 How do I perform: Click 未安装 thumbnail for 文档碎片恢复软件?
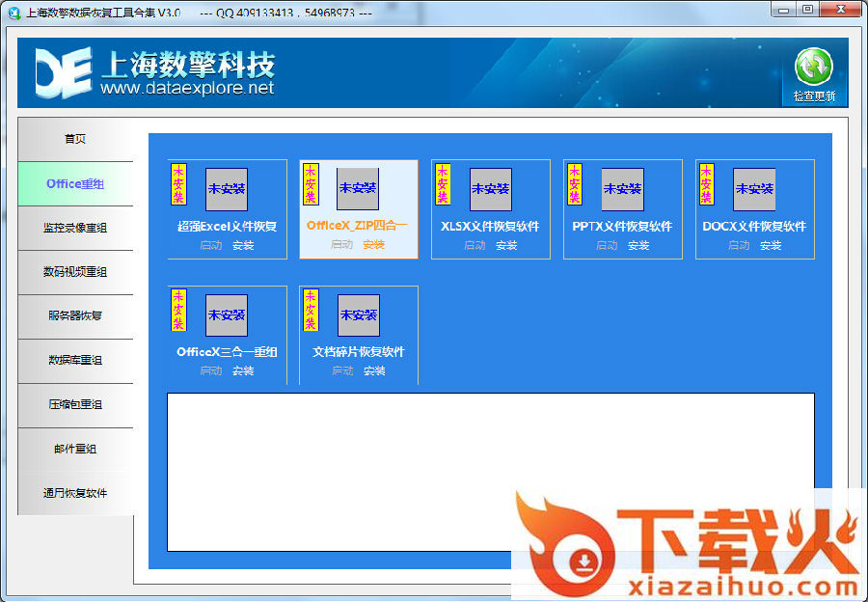pos(359,315)
